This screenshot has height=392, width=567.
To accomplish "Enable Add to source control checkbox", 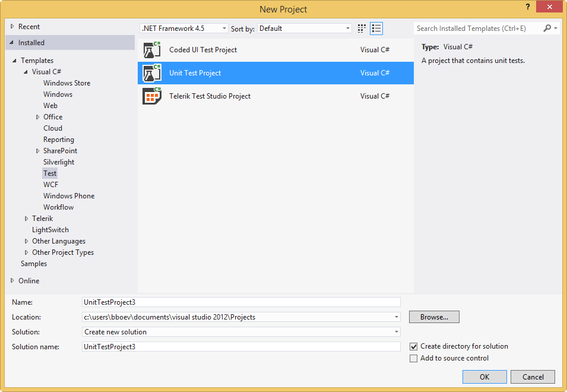I will (413, 358).
